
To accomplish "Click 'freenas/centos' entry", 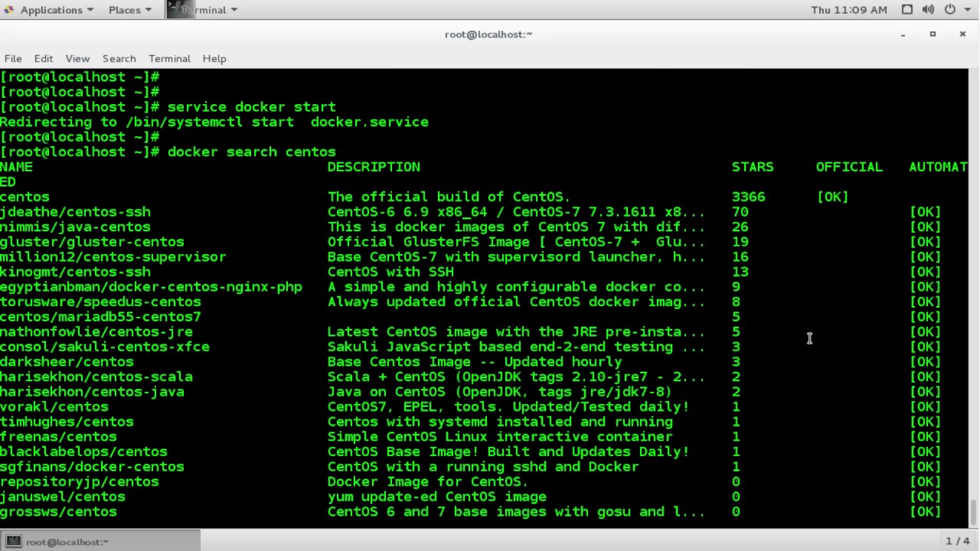I will (x=58, y=436).
